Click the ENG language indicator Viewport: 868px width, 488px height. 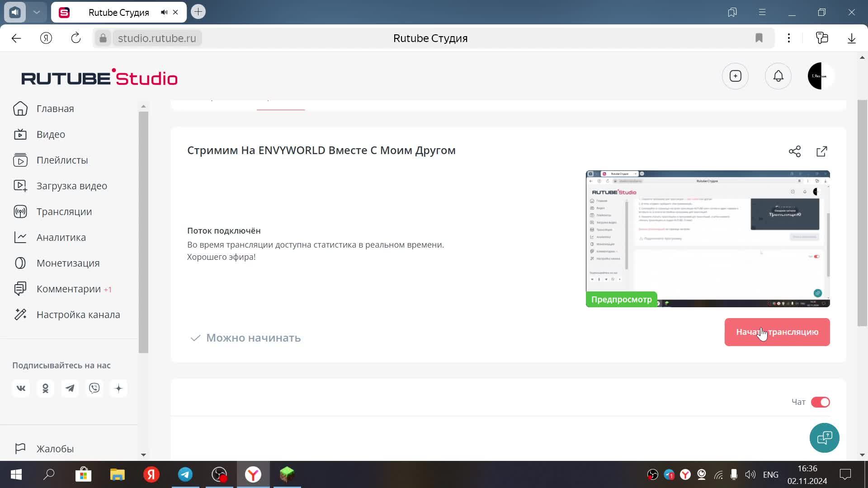(771, 474)
